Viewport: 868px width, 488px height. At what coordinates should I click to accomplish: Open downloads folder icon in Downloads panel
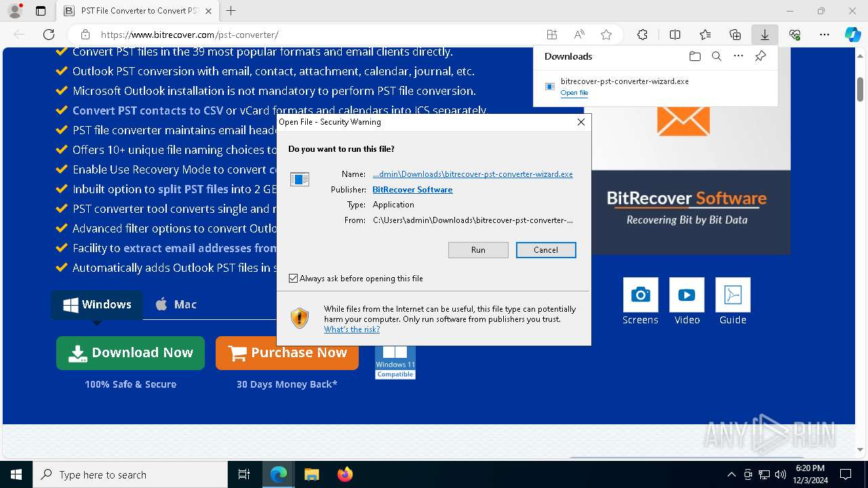click(694, 56)
